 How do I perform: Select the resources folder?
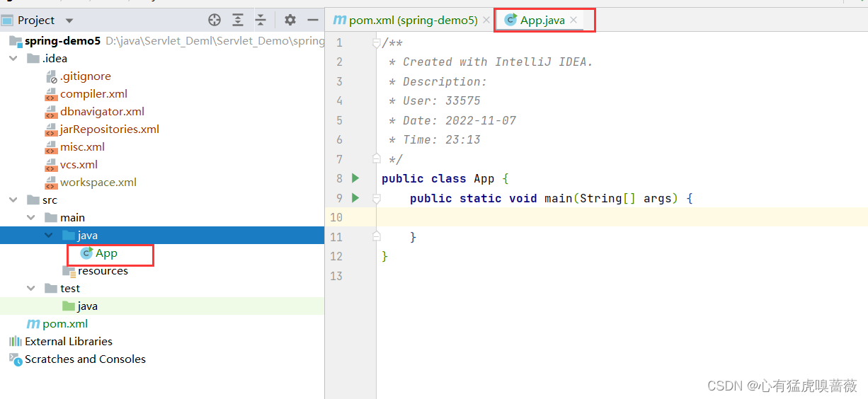point(103,271)
